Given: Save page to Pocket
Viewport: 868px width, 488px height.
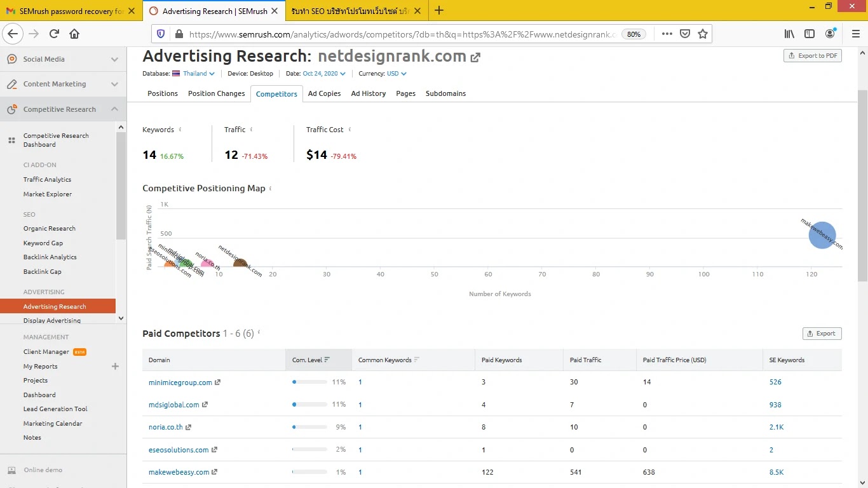Looking at the screenshot, I should pyautogui.click(x=685, y=34).
